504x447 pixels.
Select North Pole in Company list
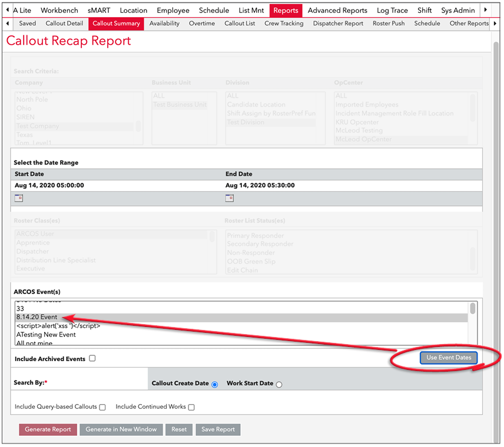point(74,99)
